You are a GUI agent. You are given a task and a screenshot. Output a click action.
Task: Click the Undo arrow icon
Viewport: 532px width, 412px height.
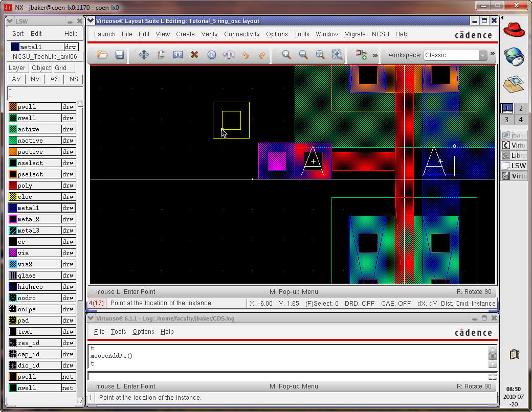(x=246, y=55)
